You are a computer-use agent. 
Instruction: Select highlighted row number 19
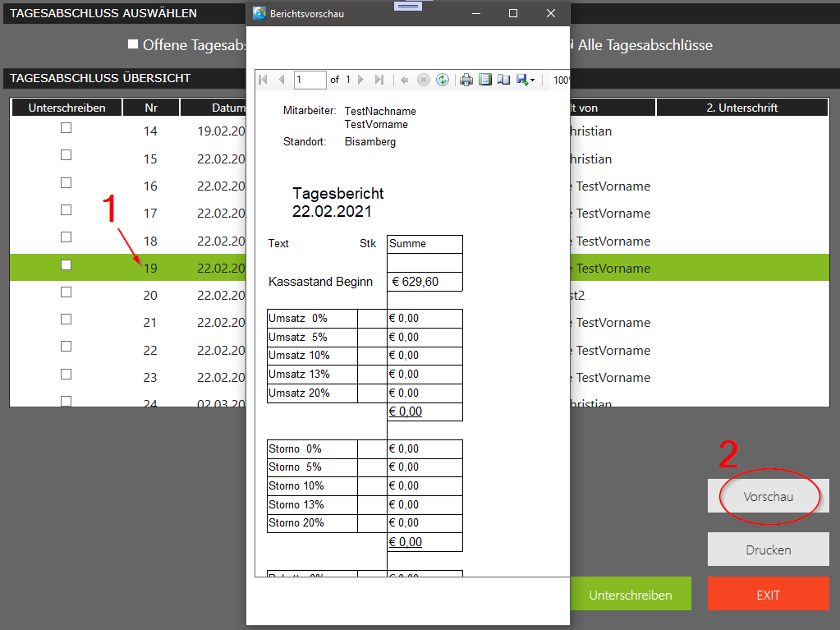(150, 269)
